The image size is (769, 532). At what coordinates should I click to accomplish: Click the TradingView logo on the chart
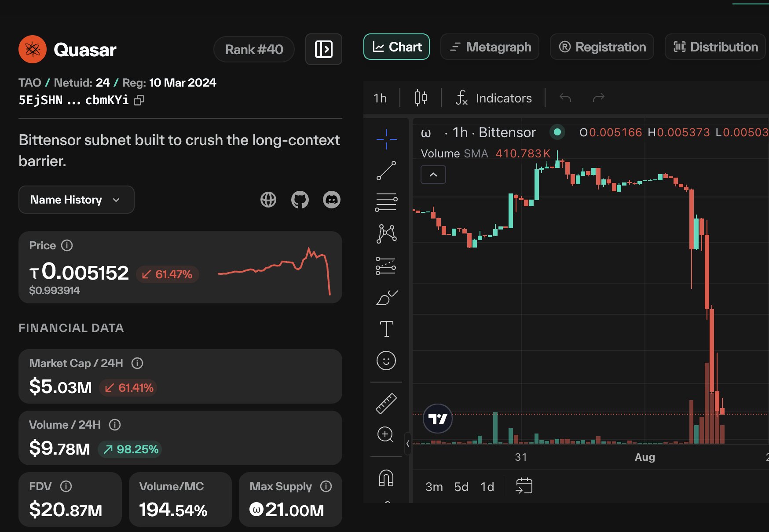tap(438, 419)
